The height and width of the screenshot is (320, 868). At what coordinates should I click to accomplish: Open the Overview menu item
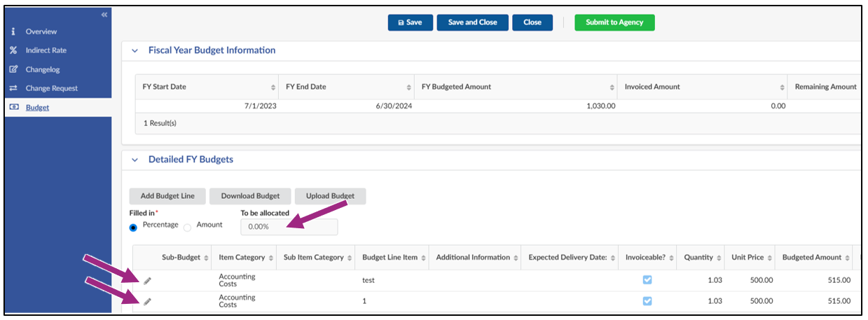[x=41, y=32]
